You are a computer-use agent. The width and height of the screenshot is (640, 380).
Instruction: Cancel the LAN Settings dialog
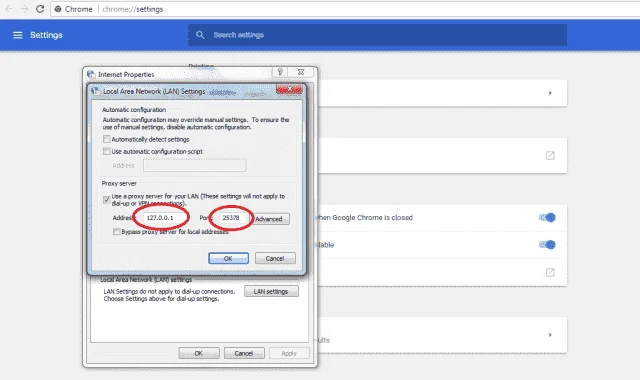point(275,258)
